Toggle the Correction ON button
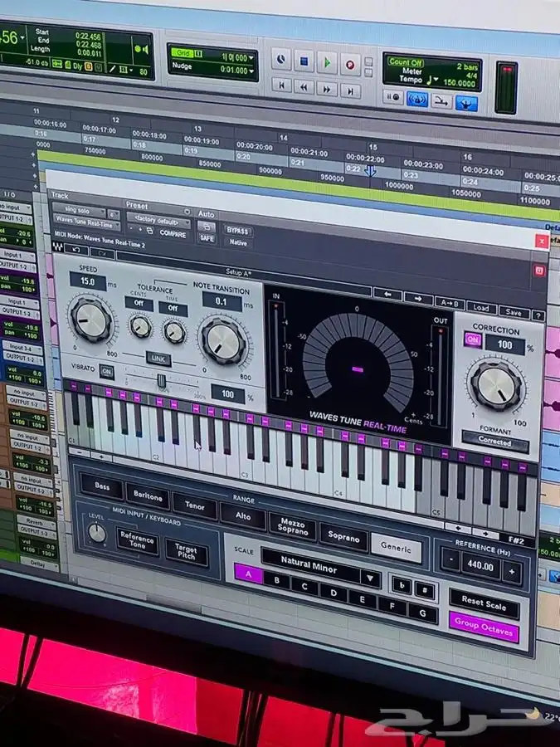The width and height of the screenshot is (560, 747). click(473, 339)
